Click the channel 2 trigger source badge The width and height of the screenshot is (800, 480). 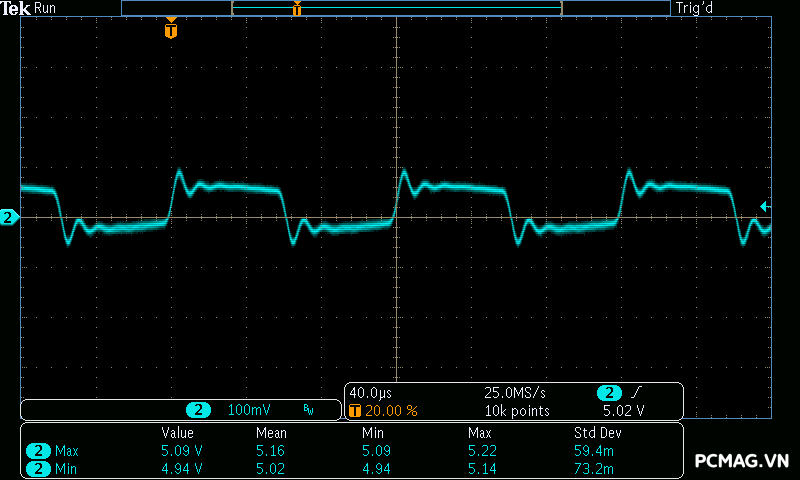(x=608, y=393)
